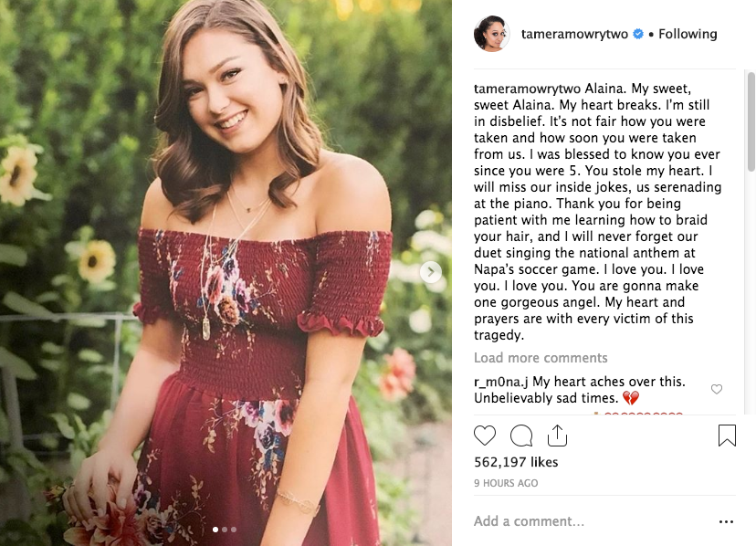756x546 pixels.
Task: Select the second carousel dot indicator
Action: (x=225, y=530)
